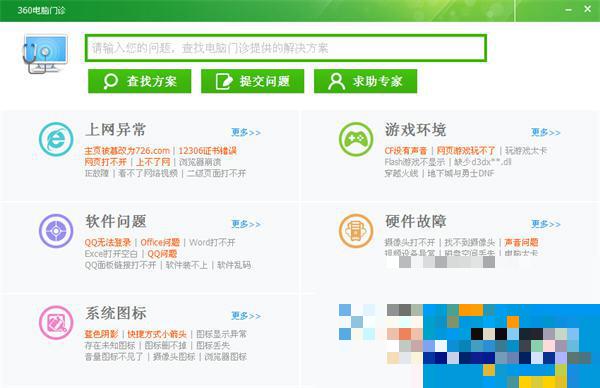The image size is (600, 388).
Task: Click the 上网异常 section heading
Action: coord(116,129)
